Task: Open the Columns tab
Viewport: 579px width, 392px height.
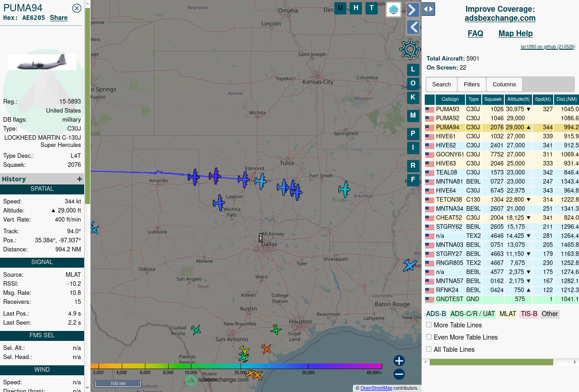Action: [504, 85]
